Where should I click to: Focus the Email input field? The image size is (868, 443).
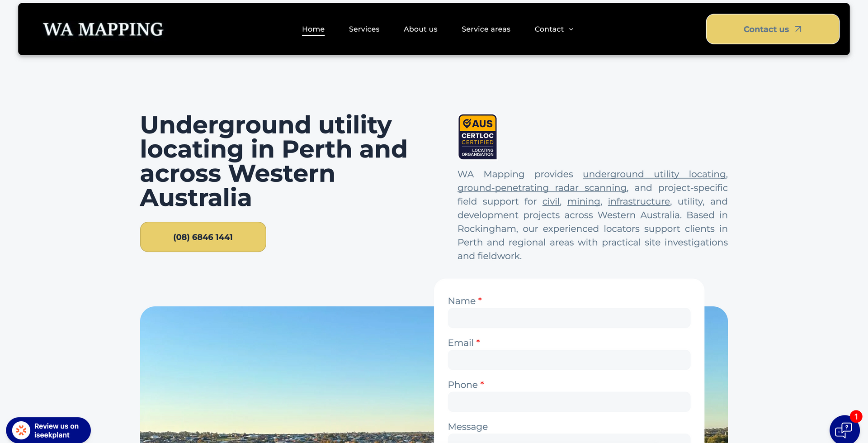(569, 360)
